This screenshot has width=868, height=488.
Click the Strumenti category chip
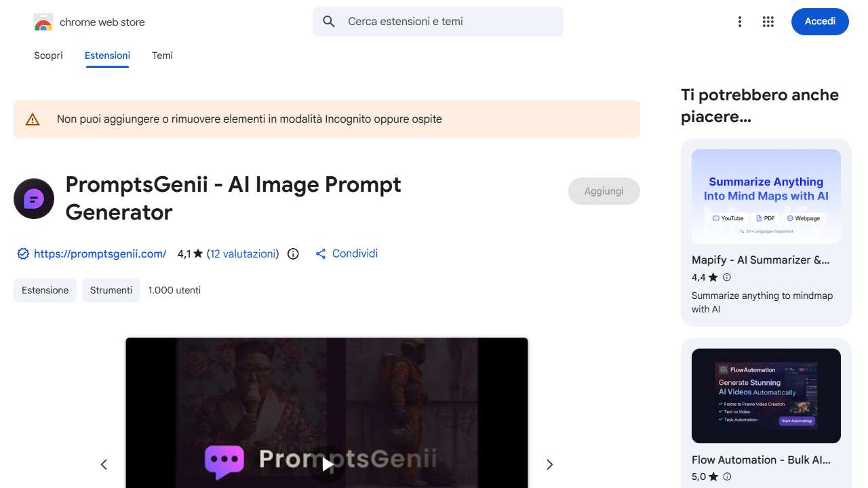pos(111,290)
